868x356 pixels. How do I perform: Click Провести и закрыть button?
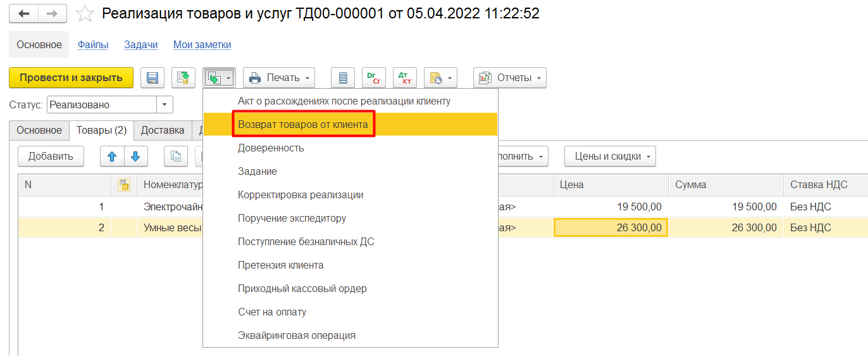[71, 78]
